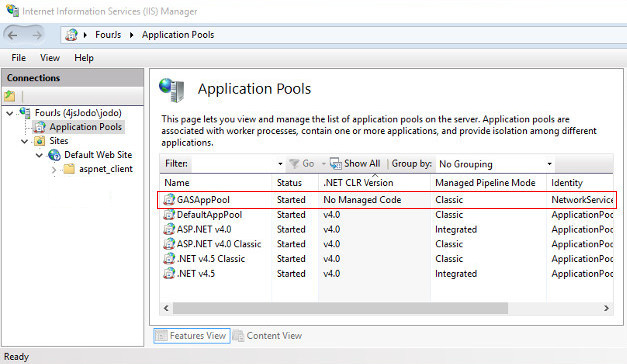
Task: Expand breadcrumb arrow before FourJs
Action: pos(85,35)
